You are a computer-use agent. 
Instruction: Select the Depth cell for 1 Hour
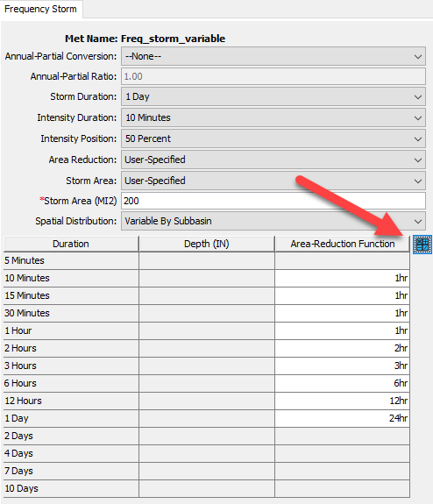(207, 330)
